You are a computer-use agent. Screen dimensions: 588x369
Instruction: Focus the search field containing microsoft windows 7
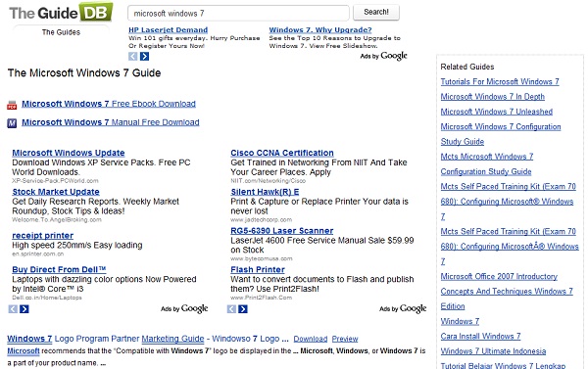tap(238, 13)
